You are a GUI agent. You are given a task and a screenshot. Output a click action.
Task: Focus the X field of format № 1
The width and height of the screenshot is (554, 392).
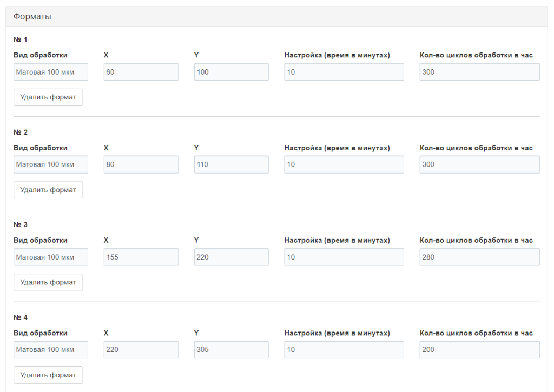tap(141, 72)
